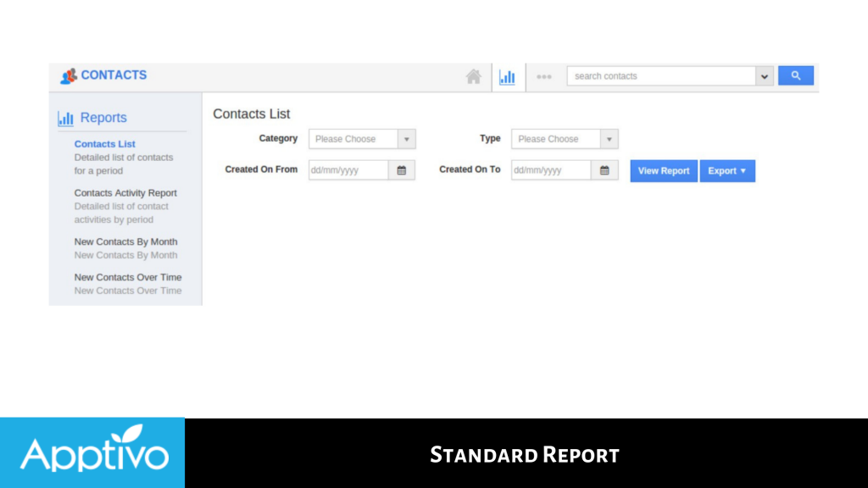Open the Type dropdown
This screenshot has width=868, height=488.
[608, 138]
